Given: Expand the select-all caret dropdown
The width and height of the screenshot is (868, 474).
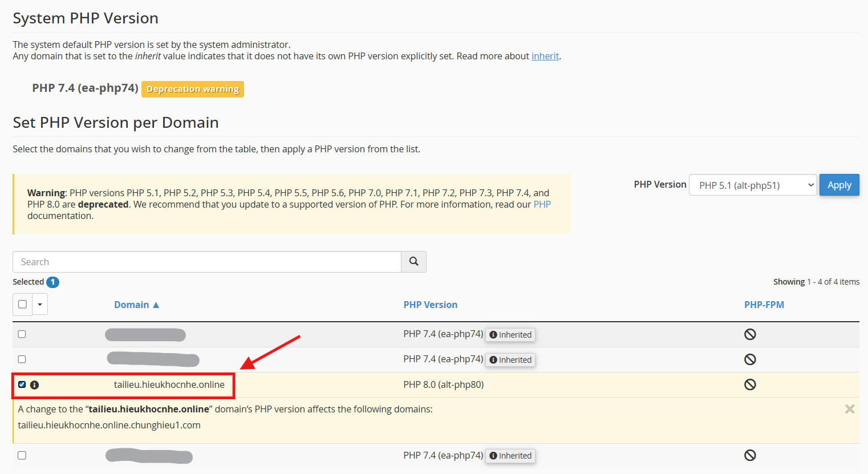Looking at the screenshot, I should pos(40,305).
